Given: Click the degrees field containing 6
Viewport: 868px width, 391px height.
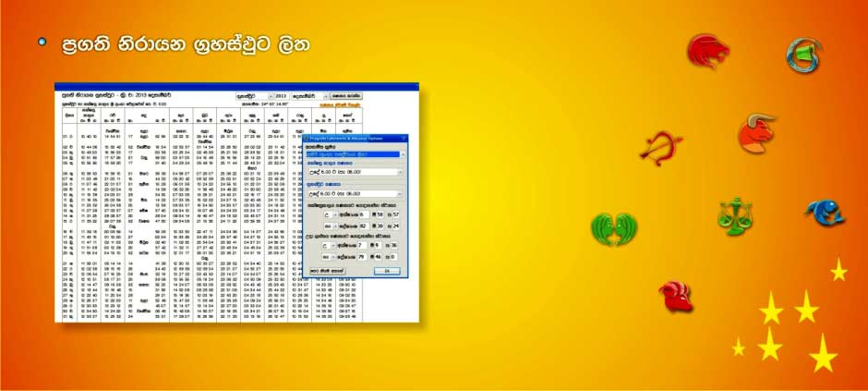Looking at the screenshot, I should pos(364,214).
